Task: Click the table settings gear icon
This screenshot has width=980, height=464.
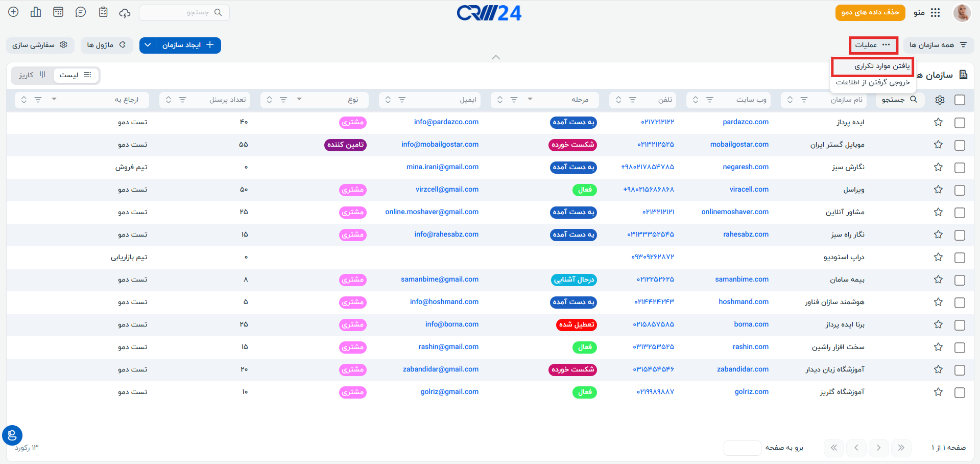Action: [x=940, y=100]
